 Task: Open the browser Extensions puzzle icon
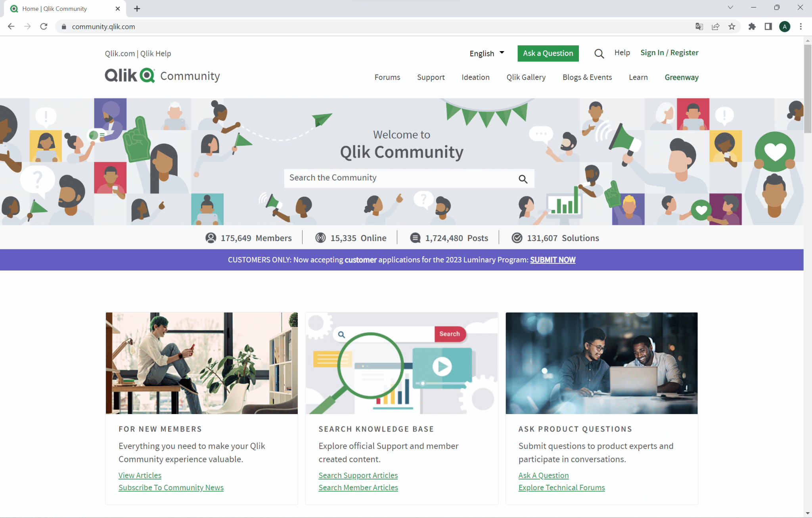point(752,27)
